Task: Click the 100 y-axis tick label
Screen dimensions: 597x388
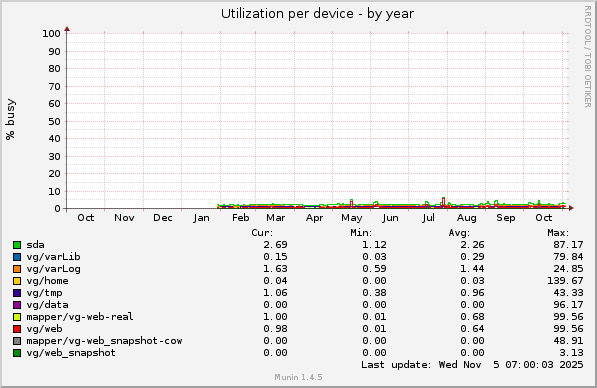Action: click(x=51, y=34)
